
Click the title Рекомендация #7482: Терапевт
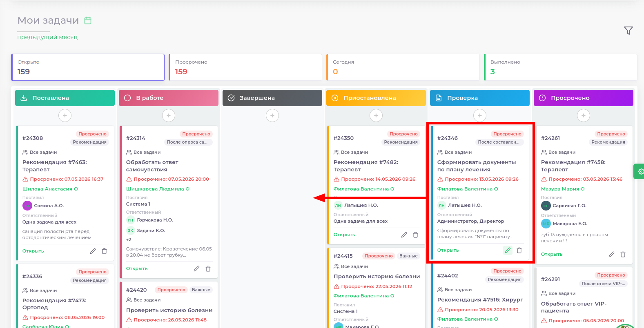click(x=366, y=166)
